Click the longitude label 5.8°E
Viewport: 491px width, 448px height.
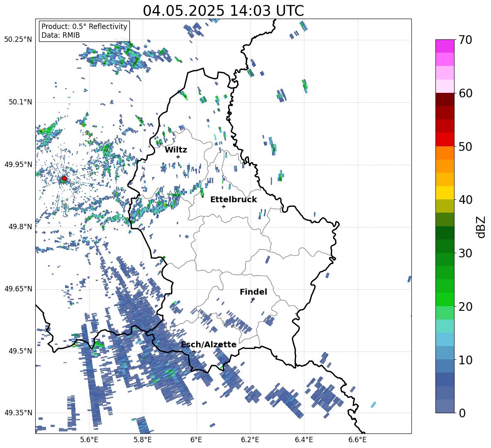coord(143,440)
